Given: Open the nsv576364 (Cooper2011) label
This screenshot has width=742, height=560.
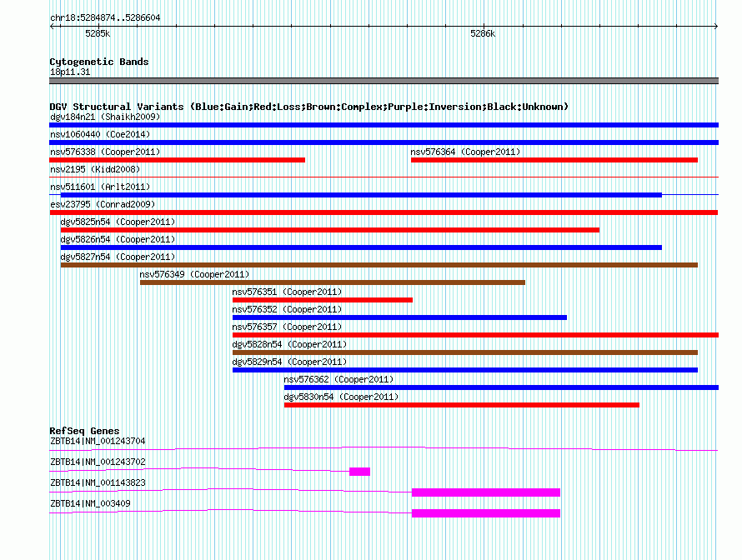Looking at the screenshot, I should (465, 152).
